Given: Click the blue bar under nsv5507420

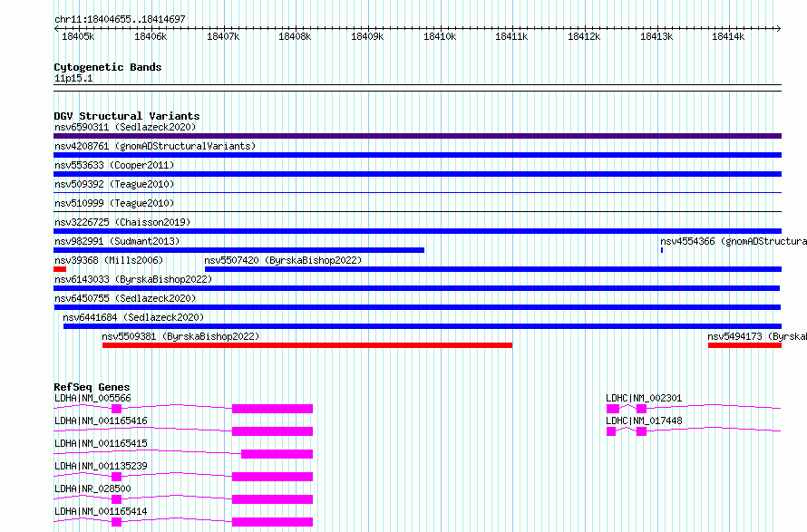Looking at the screenshot, I should tap(493, 269).
